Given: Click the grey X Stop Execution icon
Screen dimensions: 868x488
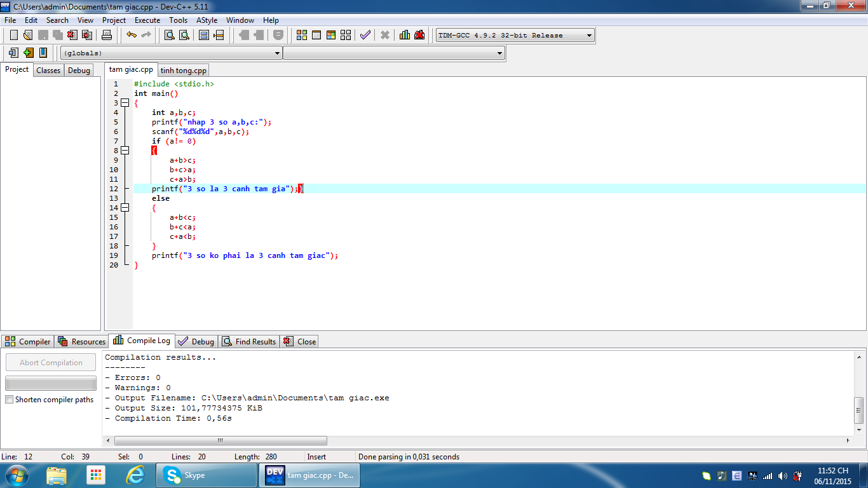Looking at the screenshot, I should click(385, 35).
